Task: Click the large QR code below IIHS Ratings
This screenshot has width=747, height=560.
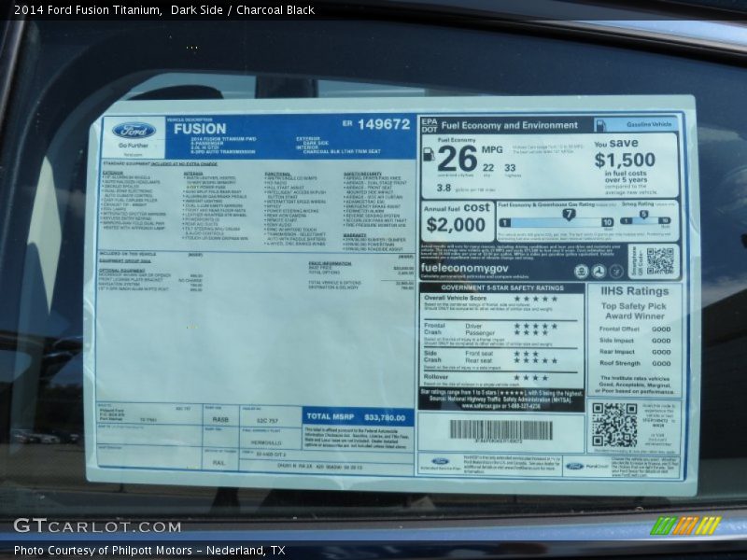Action: pos(614,425)
